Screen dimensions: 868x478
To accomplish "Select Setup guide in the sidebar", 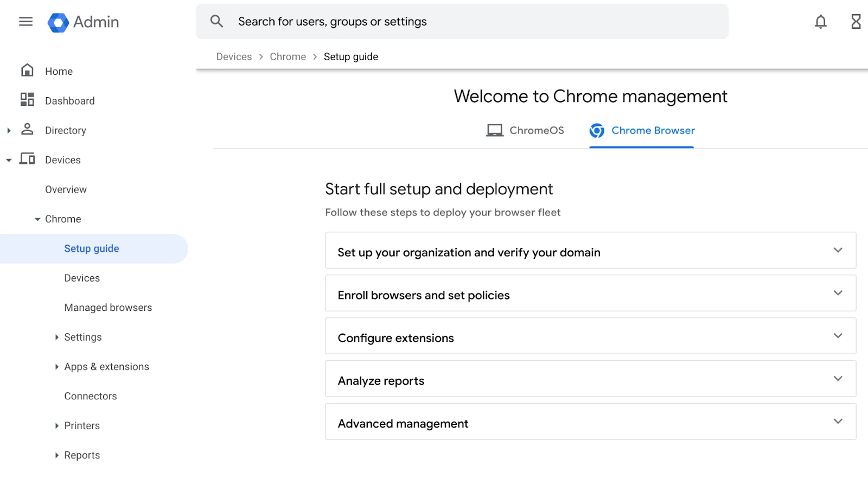I will point(94,248).
